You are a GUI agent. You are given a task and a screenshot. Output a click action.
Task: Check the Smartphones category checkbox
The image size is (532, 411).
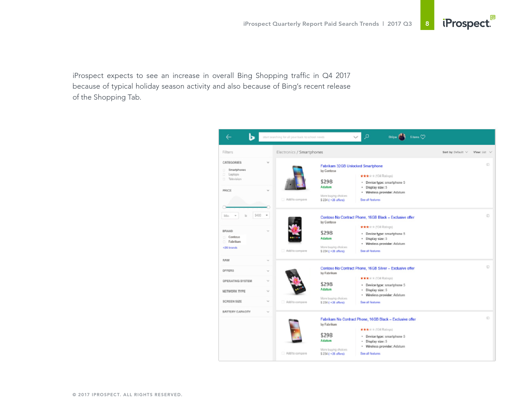224,170
